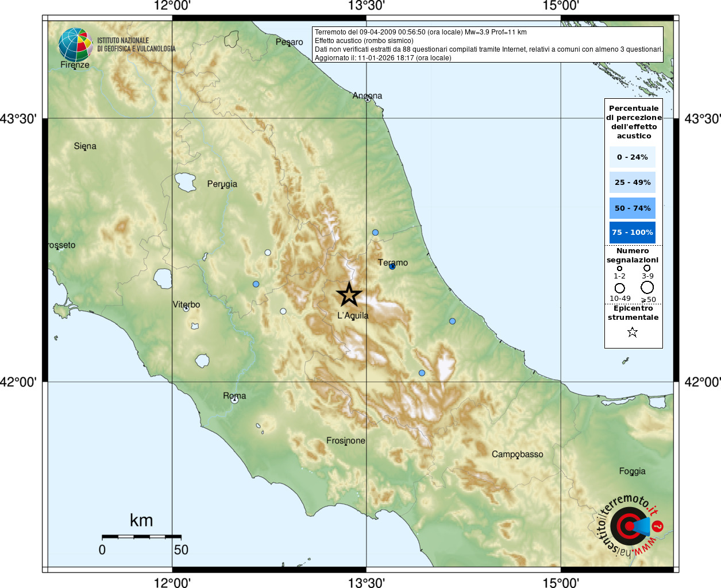Click the 3-9 reports circle in legend
The image size is (721, 588).
pos(647,268)
